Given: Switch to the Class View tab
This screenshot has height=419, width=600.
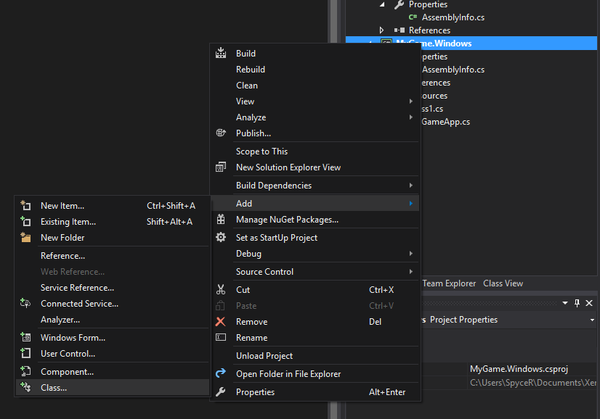Looking at the screenshot, I should pyautogui.click(x=503, y=283).
